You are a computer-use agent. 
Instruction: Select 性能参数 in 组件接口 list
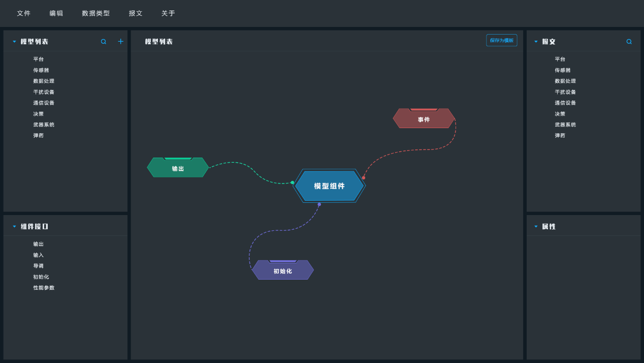[x=44, y=288]
